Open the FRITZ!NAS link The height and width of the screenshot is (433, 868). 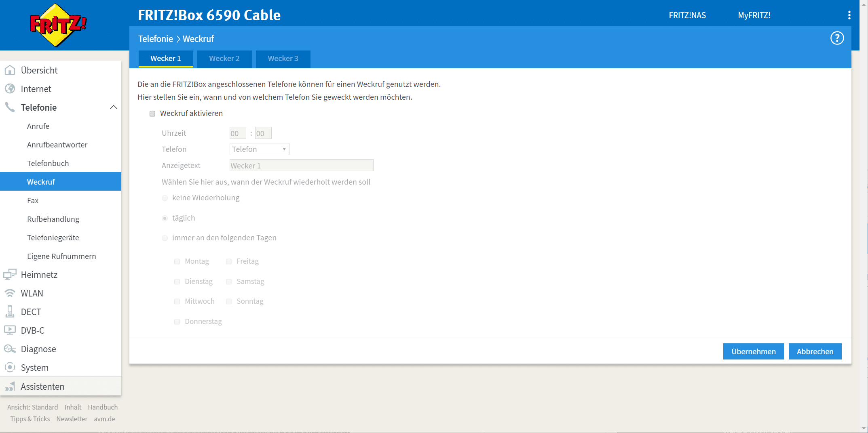coord(687,15)
